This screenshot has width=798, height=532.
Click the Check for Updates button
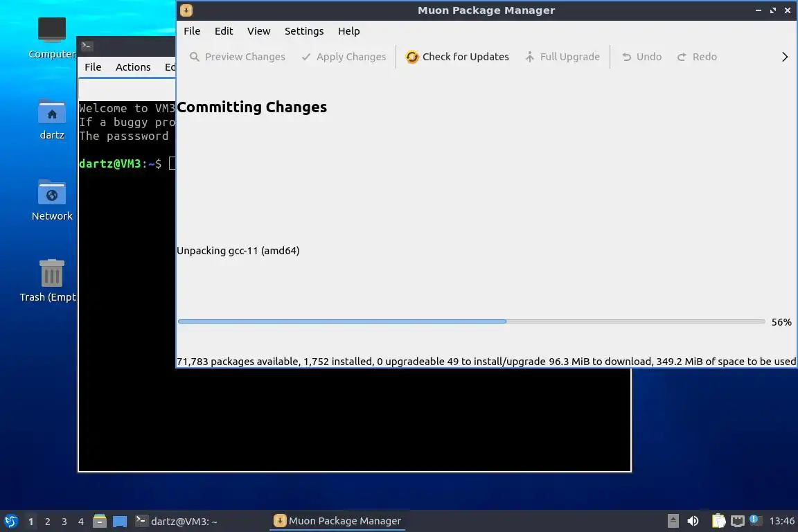point(457,57)
